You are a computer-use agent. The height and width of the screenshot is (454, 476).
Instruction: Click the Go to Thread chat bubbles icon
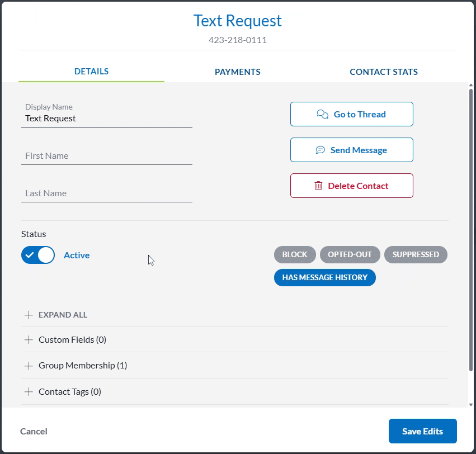(322, 114)
